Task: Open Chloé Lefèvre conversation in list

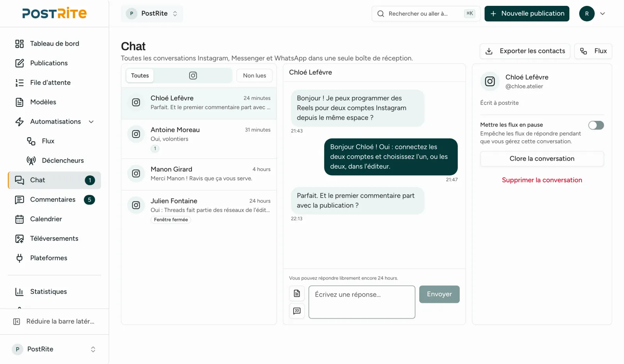Action: coord(199,103)
